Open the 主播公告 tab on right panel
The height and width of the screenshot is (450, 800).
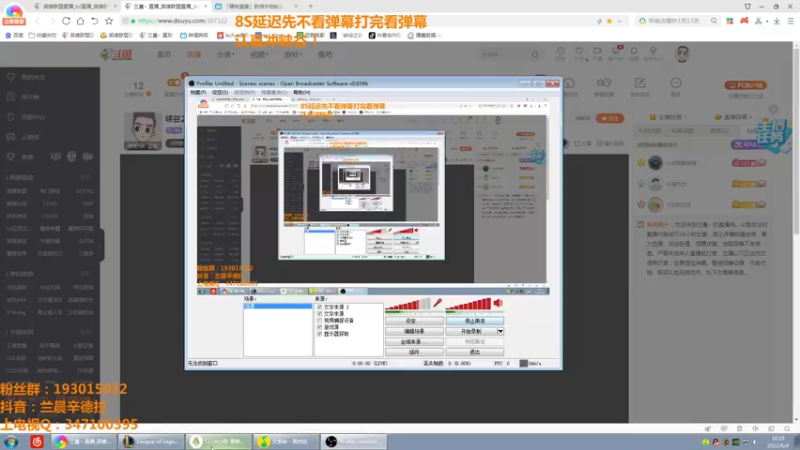tap(667, 117)
